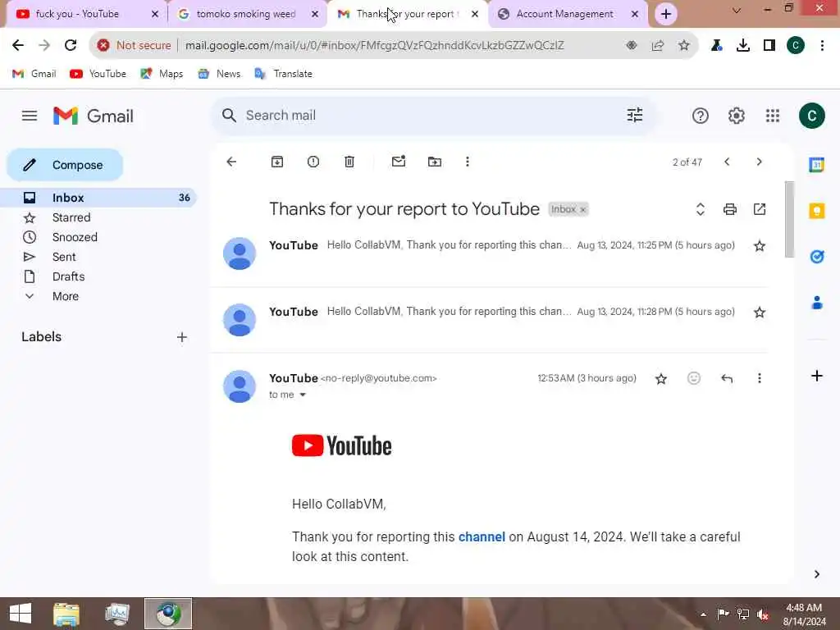
Task: Open the 'channel' link in email
Action: (x=482, y=536)
